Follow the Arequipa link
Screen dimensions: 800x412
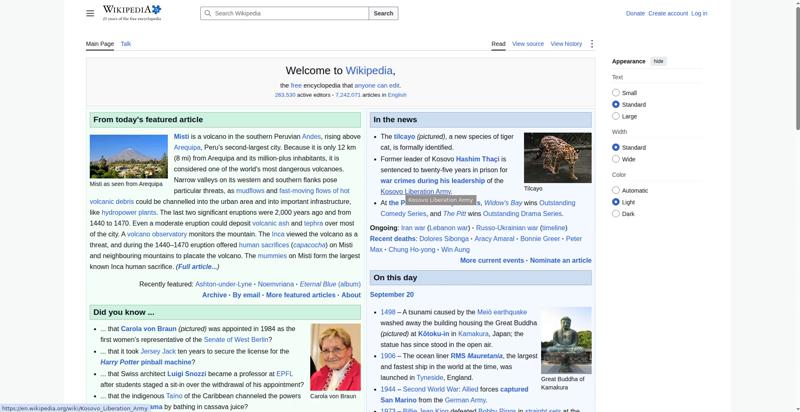click(x=187, y=147)
